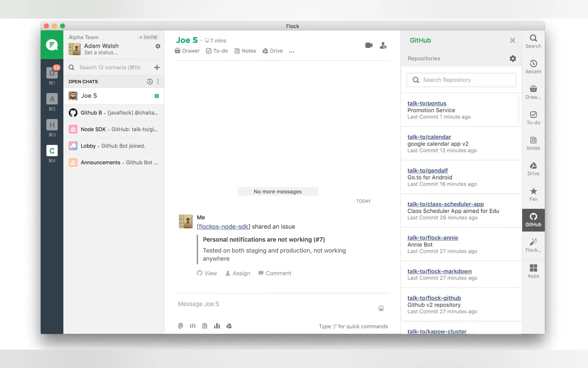Click the add-person icon in chat header
Image resolution: width=588 pixels, height=368 pixels.
(x=383, y=45)
